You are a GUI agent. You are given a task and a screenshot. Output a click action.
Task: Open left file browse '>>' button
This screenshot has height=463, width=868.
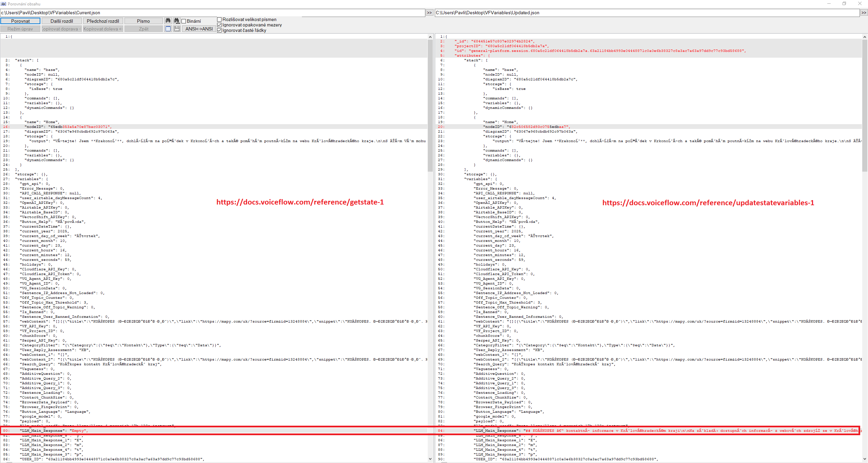point(429,13)
